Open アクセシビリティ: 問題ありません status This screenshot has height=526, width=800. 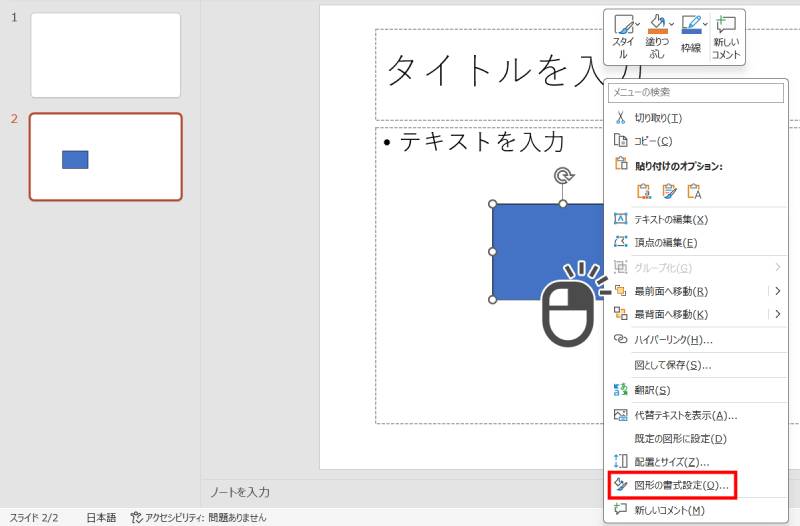click(x=198, y=517)
